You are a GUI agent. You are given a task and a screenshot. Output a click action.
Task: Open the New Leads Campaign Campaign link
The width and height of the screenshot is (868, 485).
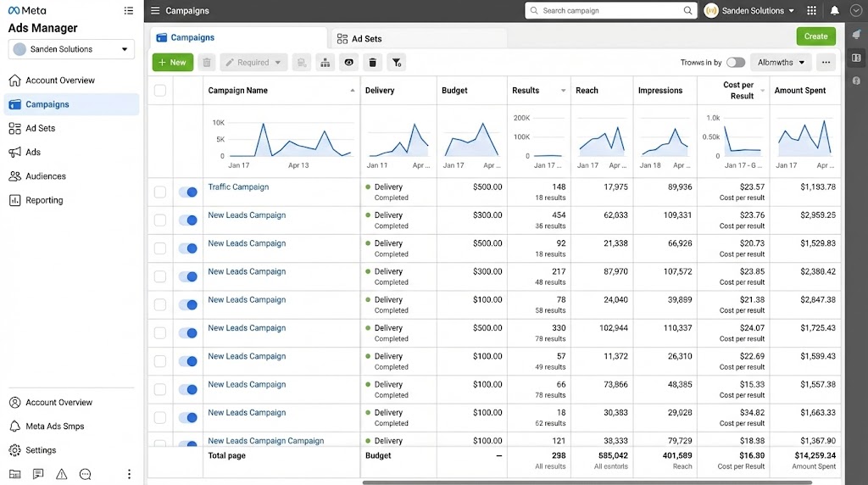coord(265,441)
